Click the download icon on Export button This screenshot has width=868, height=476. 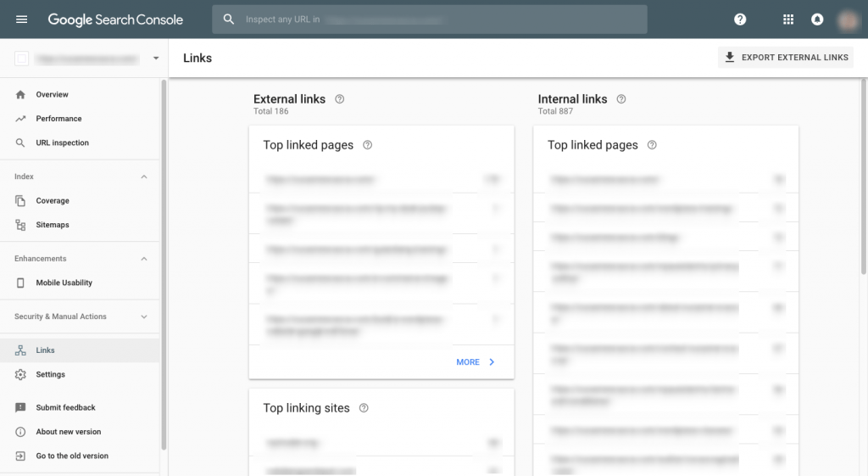coord(730,57)
